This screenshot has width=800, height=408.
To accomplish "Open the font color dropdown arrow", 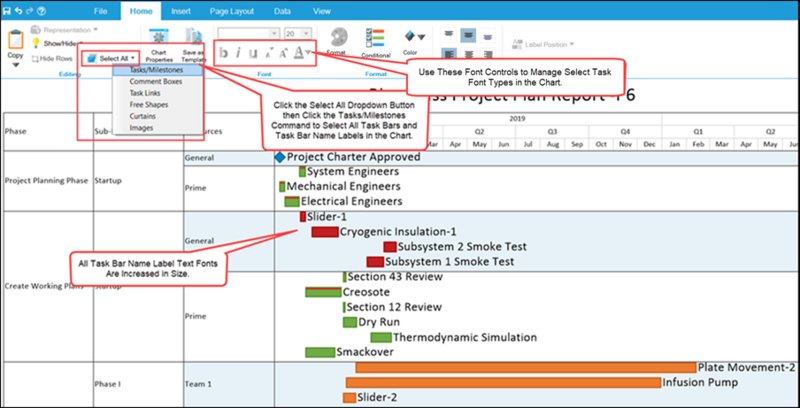I will pyautogui.click(x=309, y=51).
